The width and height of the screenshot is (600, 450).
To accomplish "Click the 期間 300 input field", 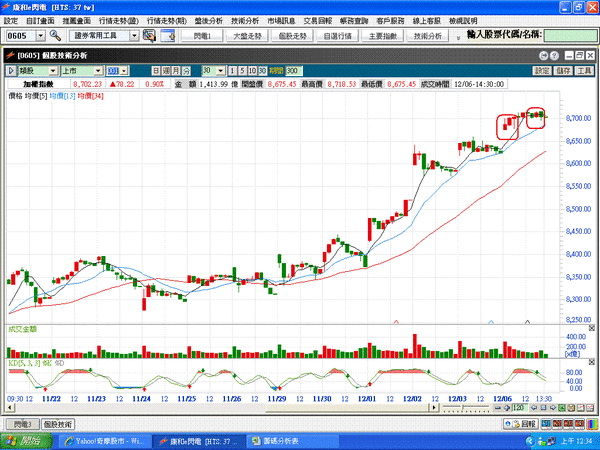I will 294,71.
